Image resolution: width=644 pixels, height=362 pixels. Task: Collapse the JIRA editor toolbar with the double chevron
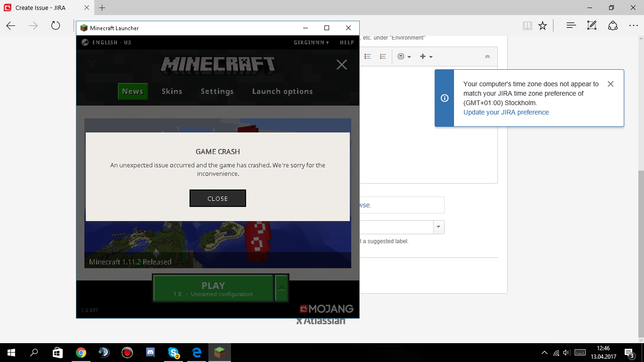tap(487, 57)
